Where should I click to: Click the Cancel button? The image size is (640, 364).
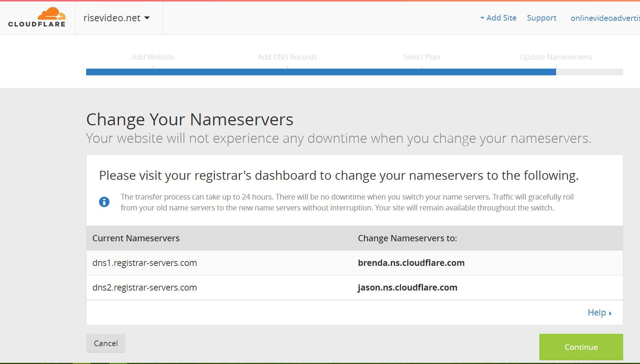click(106, 343)
